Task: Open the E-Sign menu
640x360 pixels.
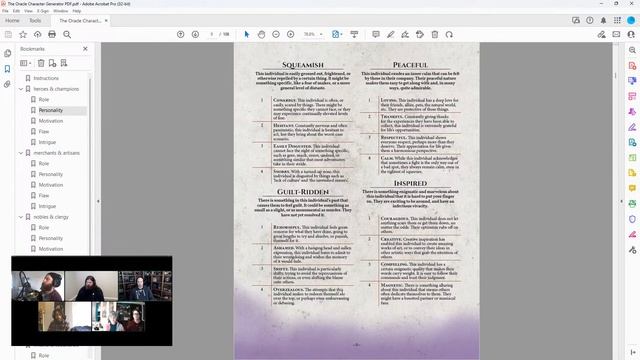Action: [43, 11]
